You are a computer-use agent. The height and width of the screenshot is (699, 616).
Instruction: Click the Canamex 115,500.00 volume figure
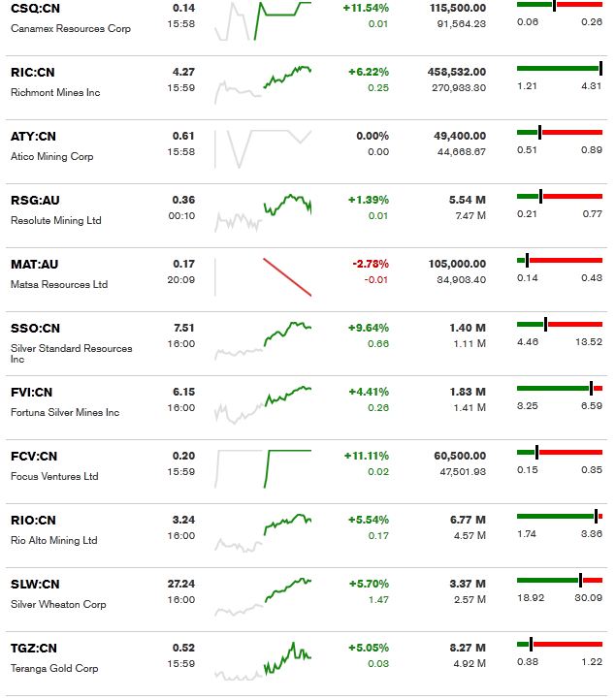tap(457, 8)
